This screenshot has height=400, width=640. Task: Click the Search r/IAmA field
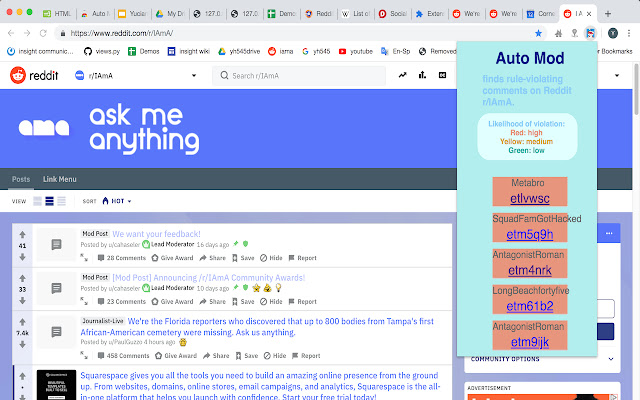(299, 76)
